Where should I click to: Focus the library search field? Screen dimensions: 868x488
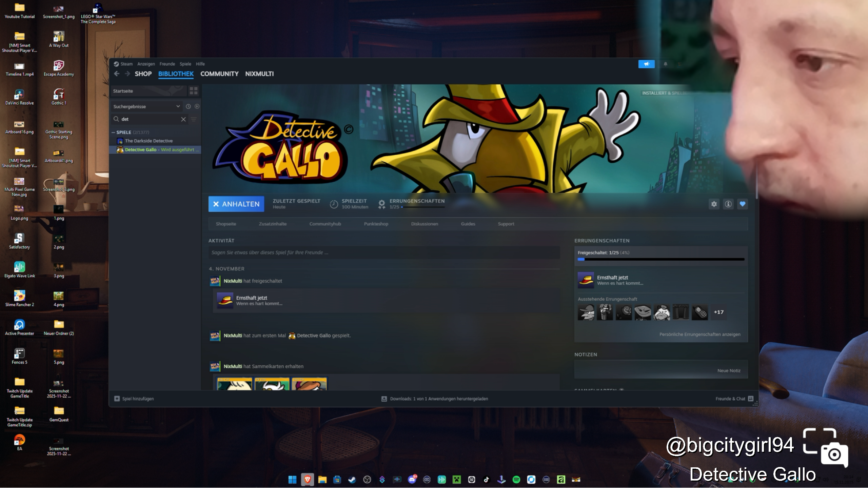pos(149,119)
